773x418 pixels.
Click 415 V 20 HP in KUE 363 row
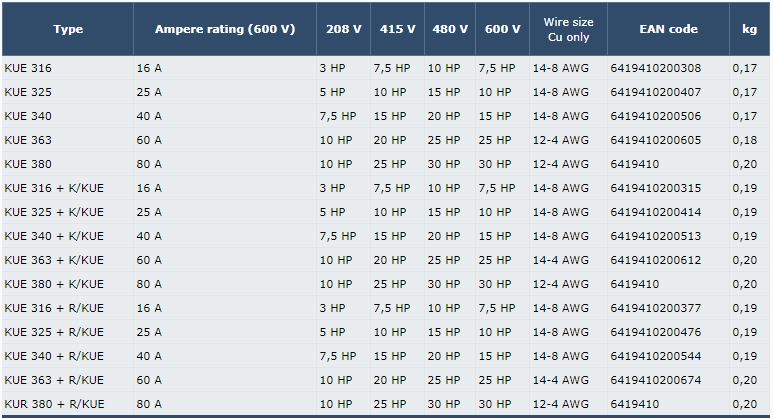click(x=390, y=140)
